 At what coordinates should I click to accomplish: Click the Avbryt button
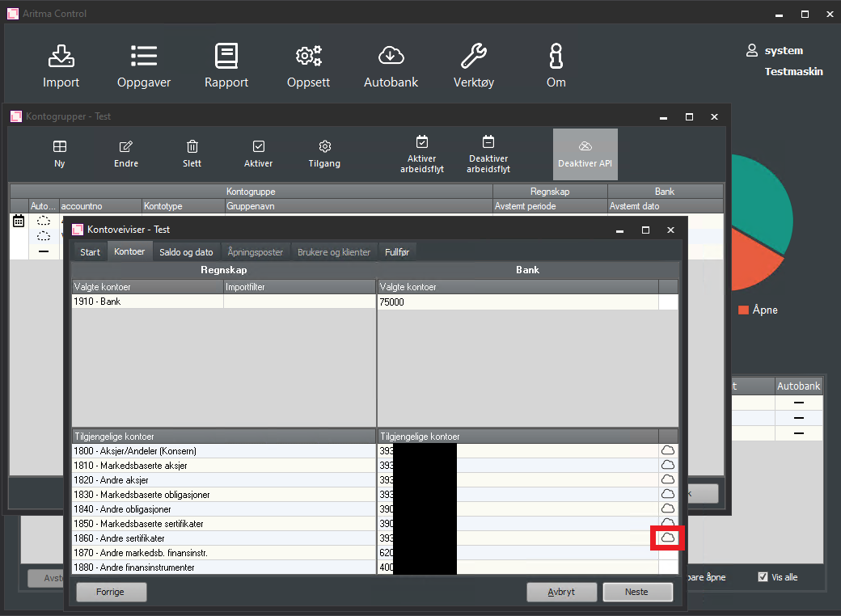561,592
